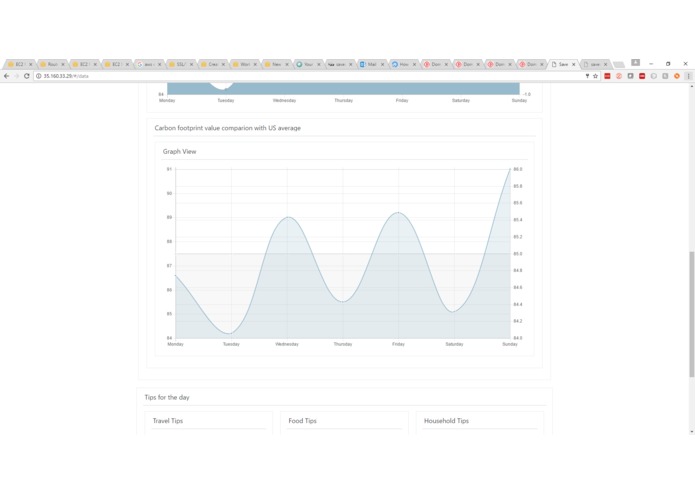This screenshot has width=695, height=494.
Task: Click the Sunday top point on the line
Action: click(510, 169)
